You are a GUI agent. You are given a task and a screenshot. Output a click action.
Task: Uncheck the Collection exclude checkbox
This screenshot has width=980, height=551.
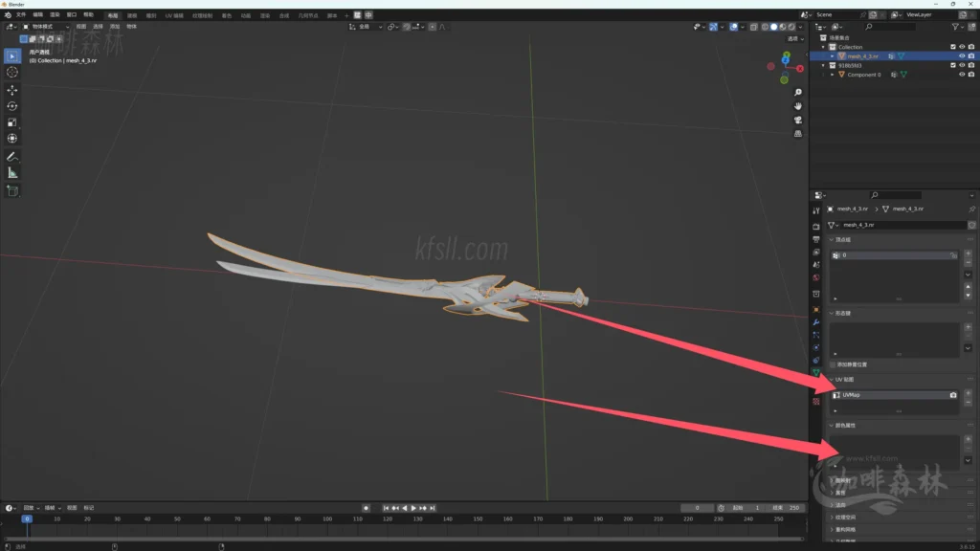952,47
